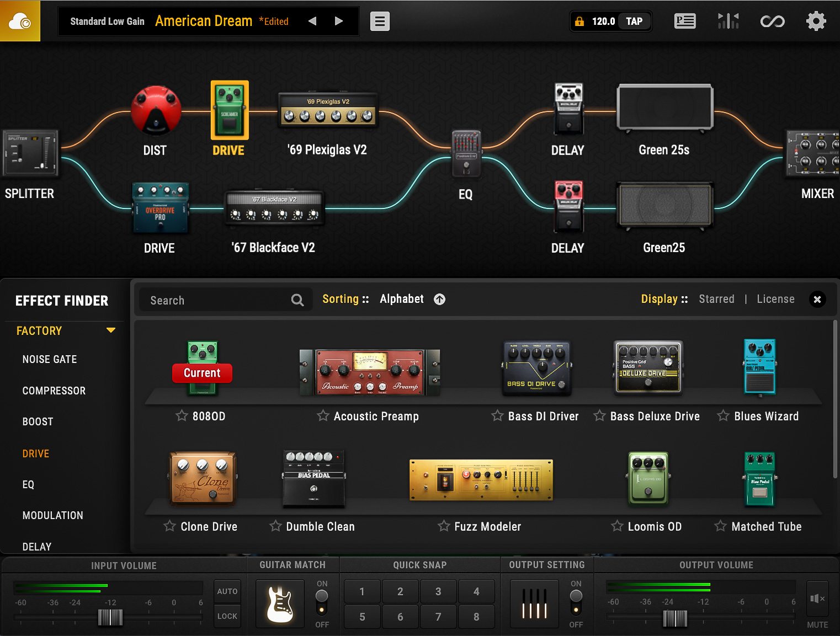Viewport: 840px width, 636px height.
Task: Open the looper infinity icon
Action: click(772, 22)
